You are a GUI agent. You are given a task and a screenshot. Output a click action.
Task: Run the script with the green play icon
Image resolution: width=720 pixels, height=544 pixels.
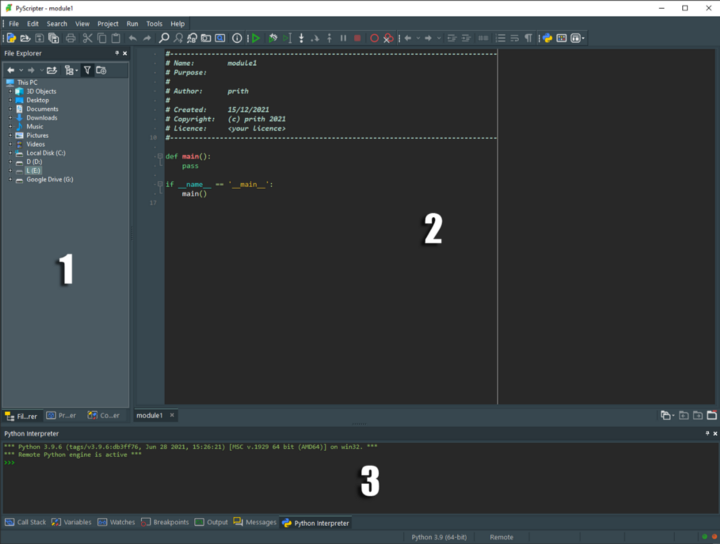pyautogui.click(x=256, y=39)
